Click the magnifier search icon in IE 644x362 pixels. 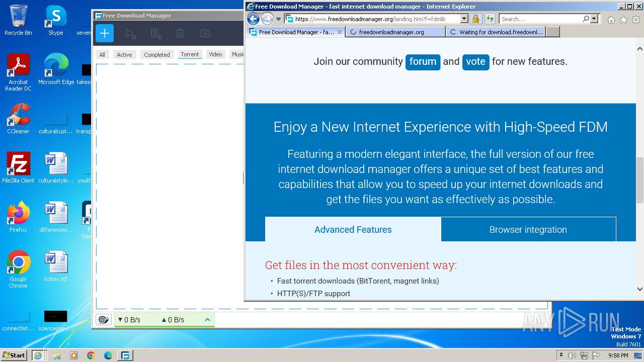click(x=586, y=19)
